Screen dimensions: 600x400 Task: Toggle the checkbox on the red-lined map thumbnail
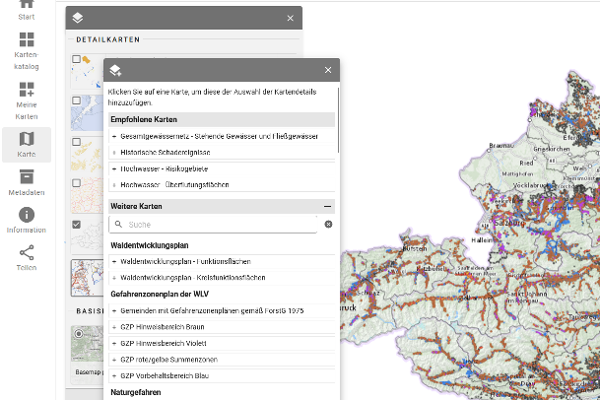pyautogui.click(x=77, y=183)
